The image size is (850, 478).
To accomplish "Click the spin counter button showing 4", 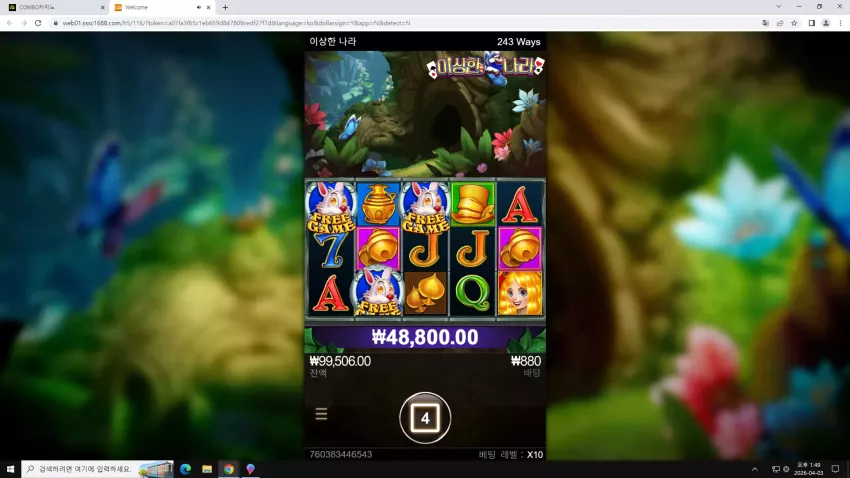I will coord(425,418).
